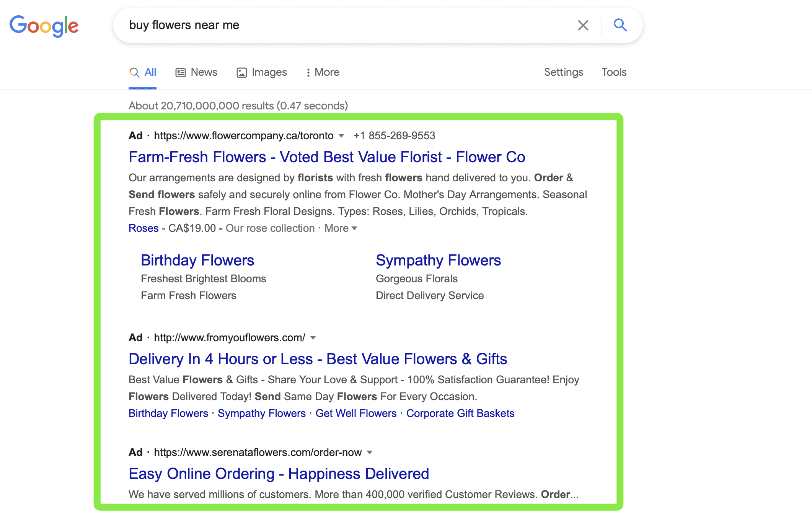Click the blue magnifier search button
The width and height of the screenshot is (812, 521).
pyautogui.click(x=620, y=25)
